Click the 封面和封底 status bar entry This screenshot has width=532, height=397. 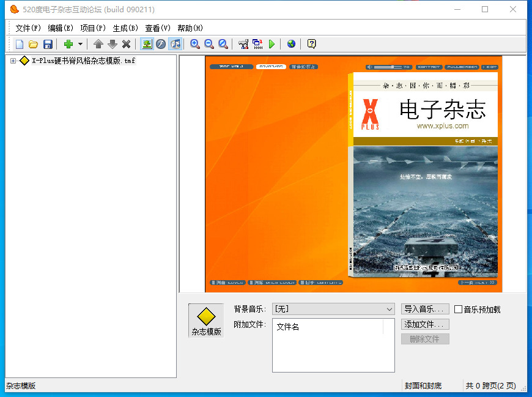(423, 386)
